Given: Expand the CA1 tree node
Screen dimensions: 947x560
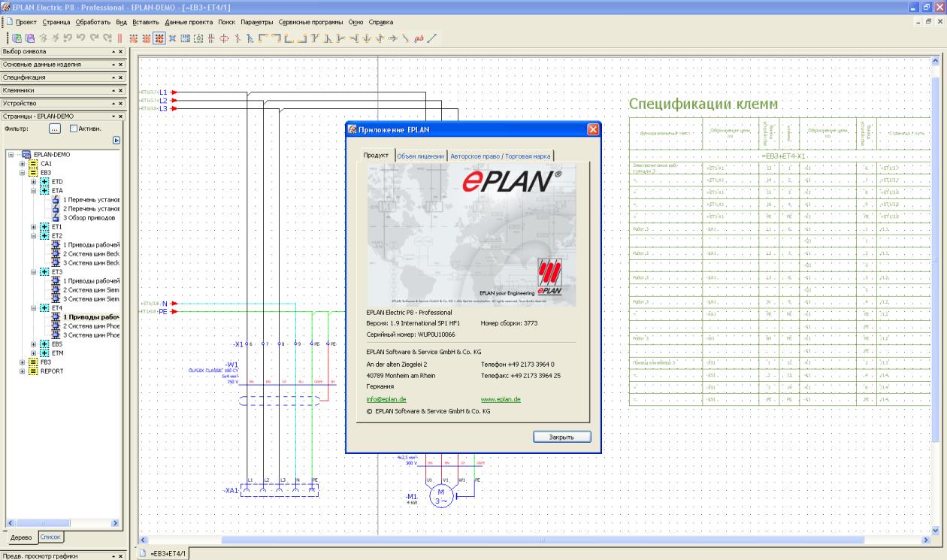Looking at the screenshot, I should (x=23, y=163).
